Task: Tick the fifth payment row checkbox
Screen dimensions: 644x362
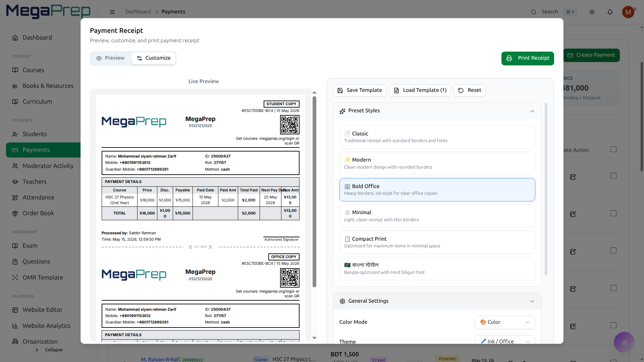Action: pos(613,325)
